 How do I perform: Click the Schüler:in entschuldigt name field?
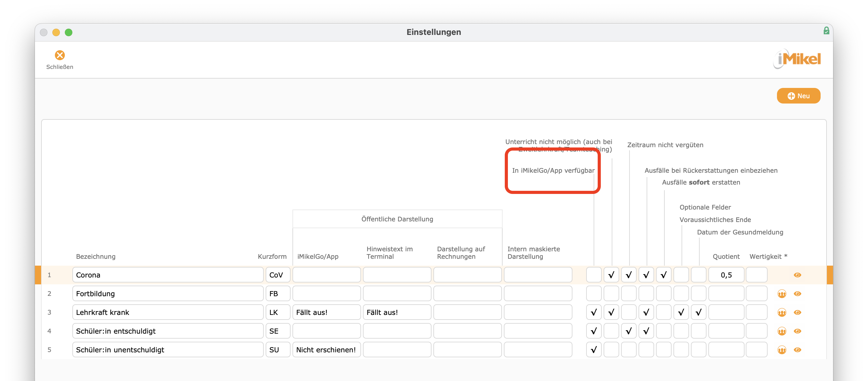[167, 331]
